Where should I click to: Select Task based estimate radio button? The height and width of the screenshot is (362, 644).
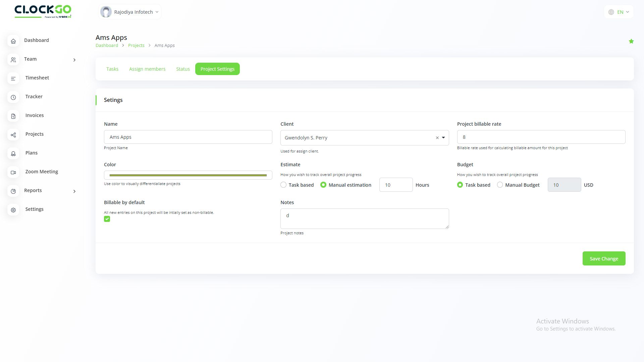283,185
